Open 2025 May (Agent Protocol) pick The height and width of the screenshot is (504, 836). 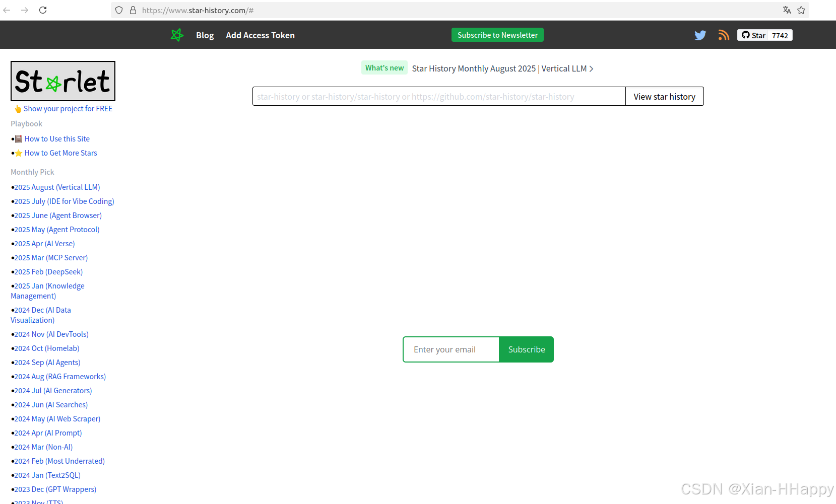(x=57, y=230)
